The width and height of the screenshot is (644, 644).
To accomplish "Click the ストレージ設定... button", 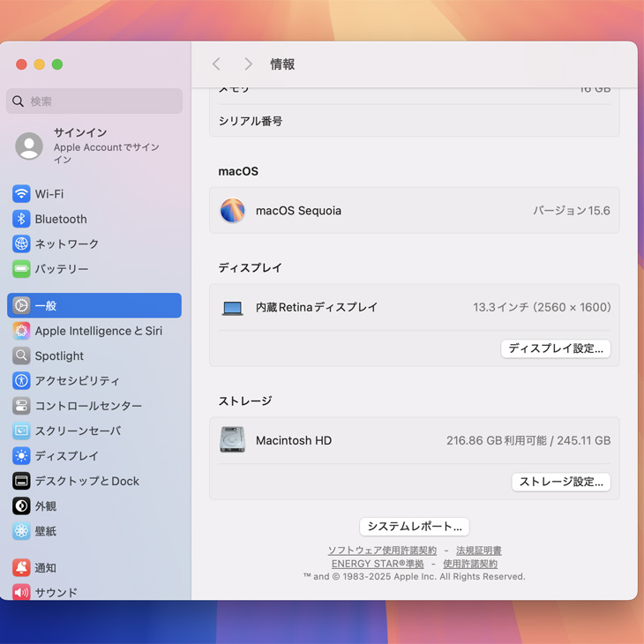I will 561,482.
